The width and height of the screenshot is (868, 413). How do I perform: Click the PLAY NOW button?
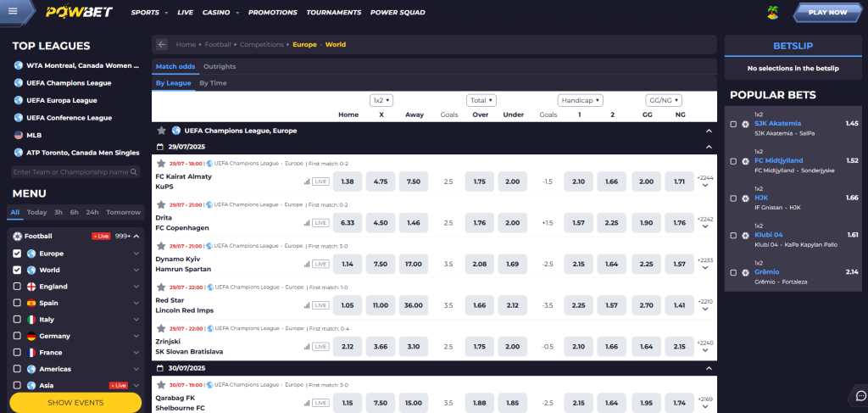point(827,12)
